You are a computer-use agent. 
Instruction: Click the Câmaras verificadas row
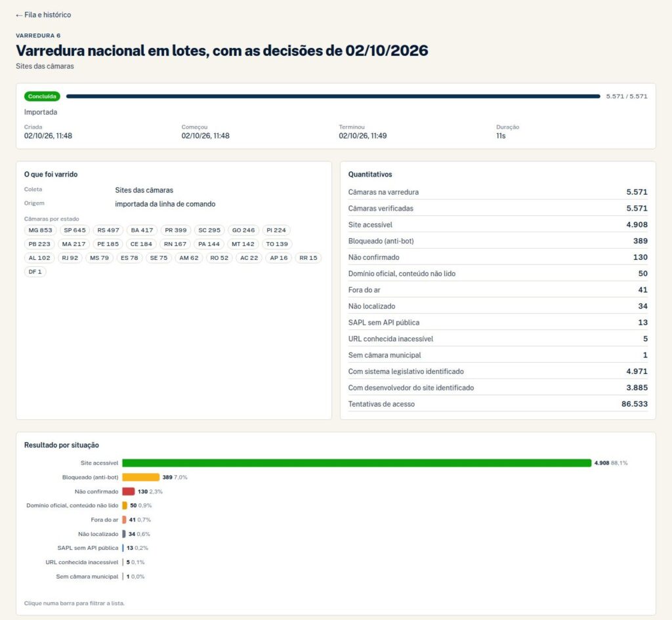497,208
